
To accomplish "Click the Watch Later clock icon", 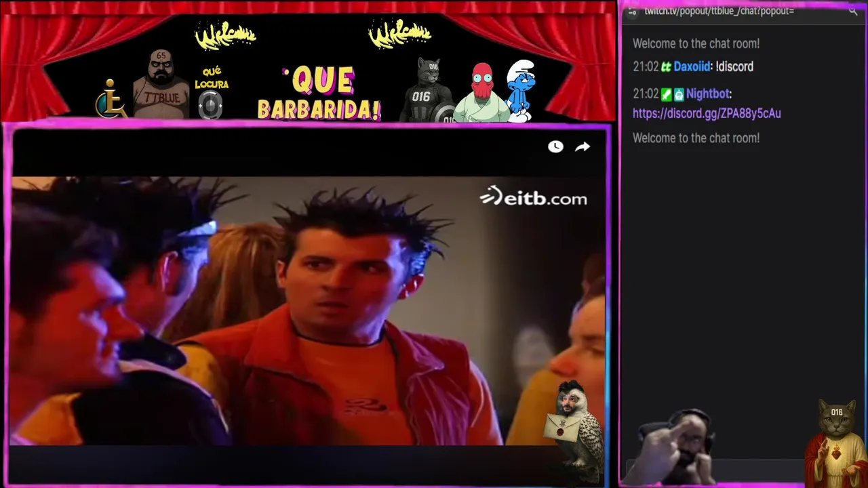I will coord(555,146).
